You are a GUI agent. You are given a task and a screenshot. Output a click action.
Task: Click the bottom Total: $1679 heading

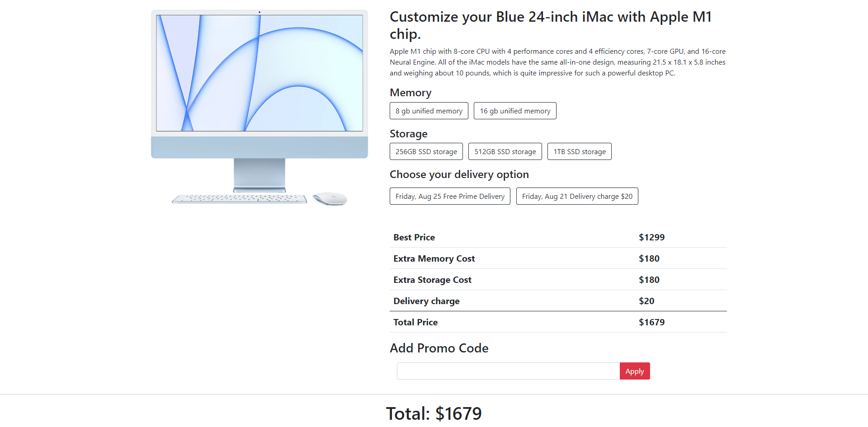(434, 413)
